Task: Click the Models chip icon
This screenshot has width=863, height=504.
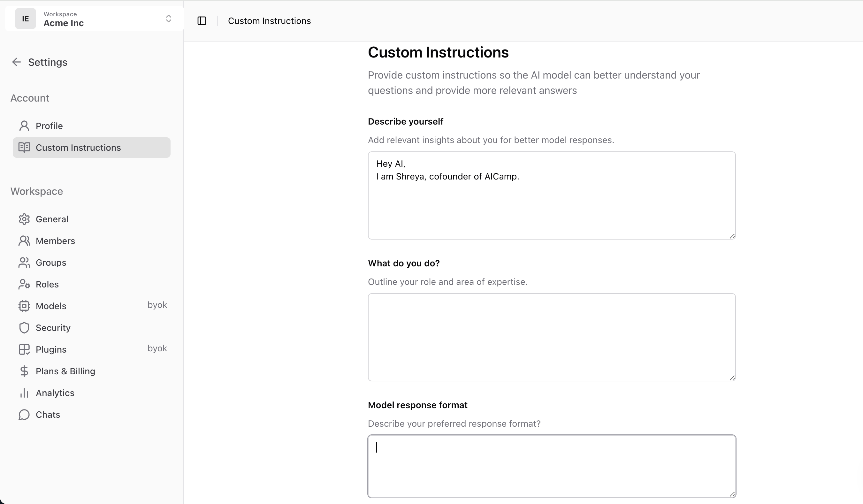Action: (x=24, y=306)
